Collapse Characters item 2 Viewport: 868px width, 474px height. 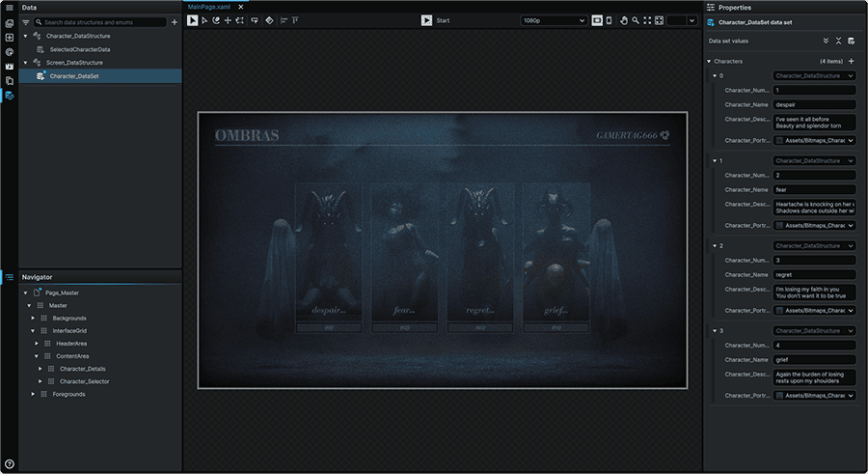[715, 245]
